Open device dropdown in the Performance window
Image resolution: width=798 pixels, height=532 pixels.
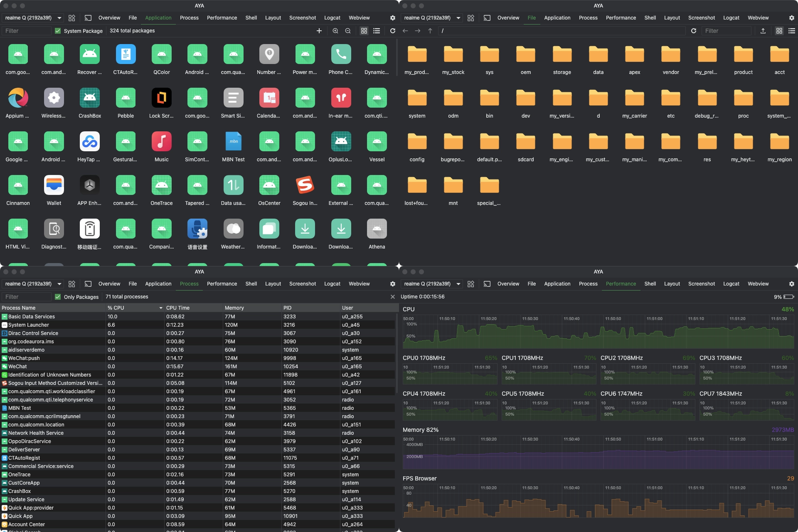pos(431,284)
